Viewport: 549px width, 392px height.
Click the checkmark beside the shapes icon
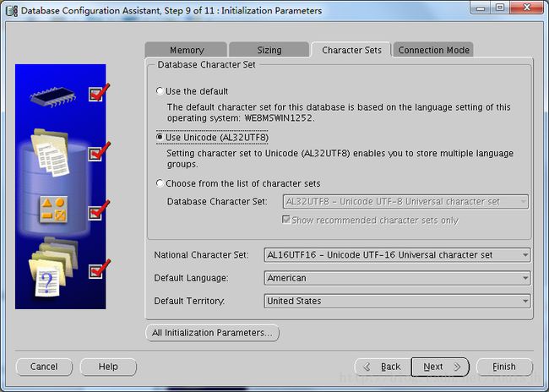tap(99, 210)
